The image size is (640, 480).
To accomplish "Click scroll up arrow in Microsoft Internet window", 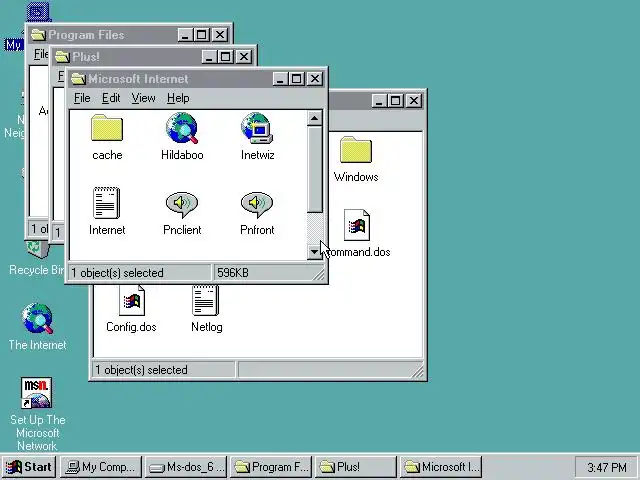I will pos(314,118).
